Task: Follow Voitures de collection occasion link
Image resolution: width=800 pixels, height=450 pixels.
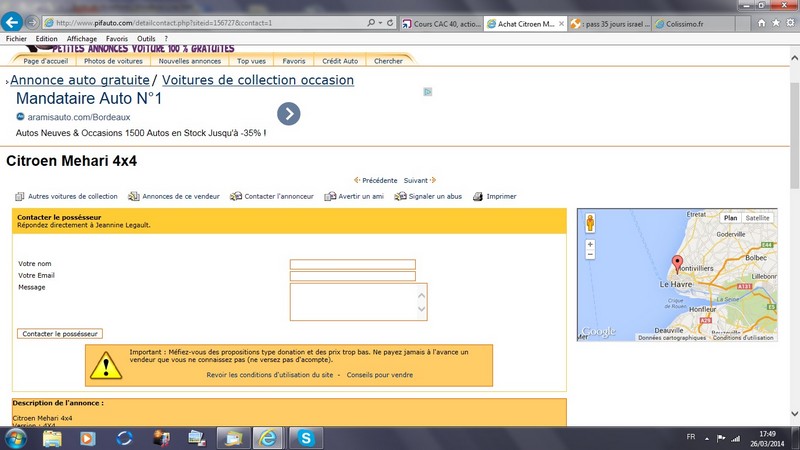Action: [x=258, y=80]
